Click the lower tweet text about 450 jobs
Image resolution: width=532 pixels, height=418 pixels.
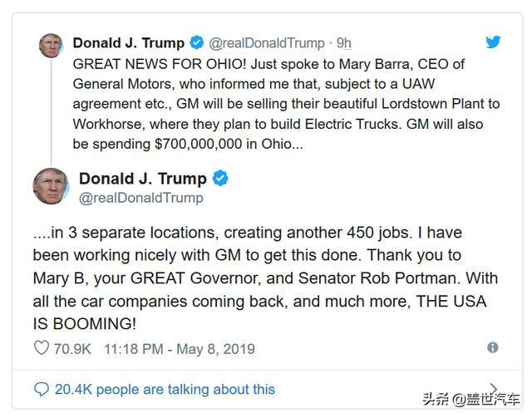coord(265,278)
